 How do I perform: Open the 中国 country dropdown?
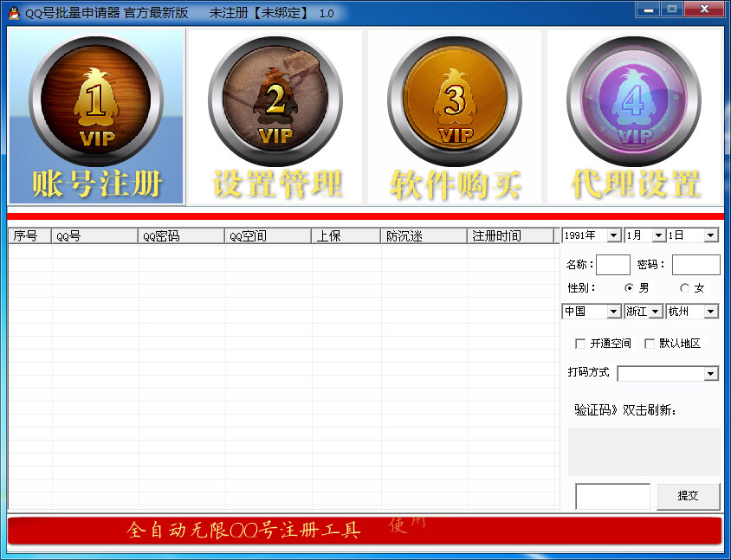pyautogui.click(x=592, y=312)
